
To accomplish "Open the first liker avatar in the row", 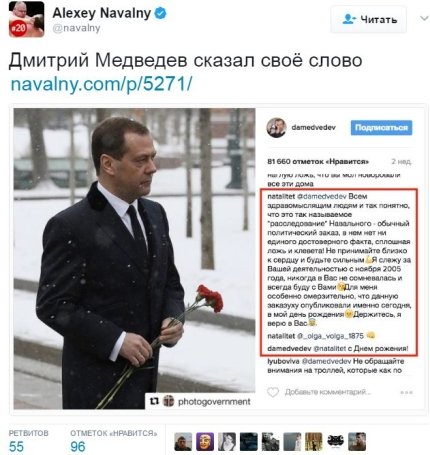I will point(183,442).
